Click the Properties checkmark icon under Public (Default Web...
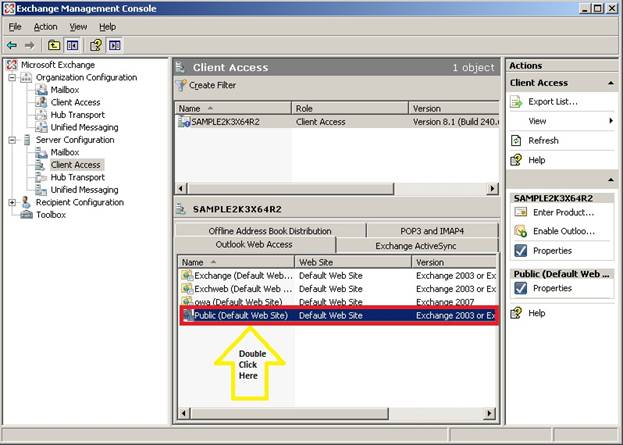 pyautogui.click(x=521, y=288)
